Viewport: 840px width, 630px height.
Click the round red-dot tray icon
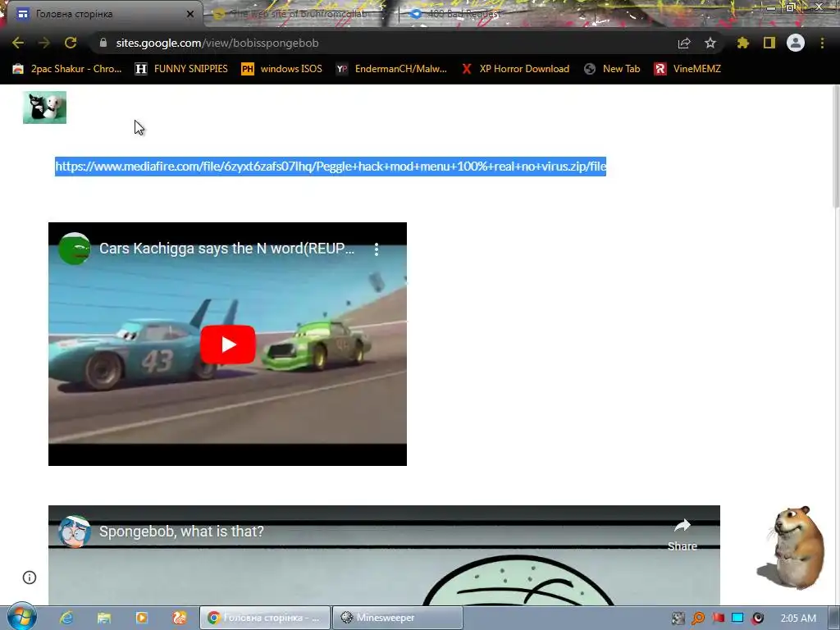757,619
